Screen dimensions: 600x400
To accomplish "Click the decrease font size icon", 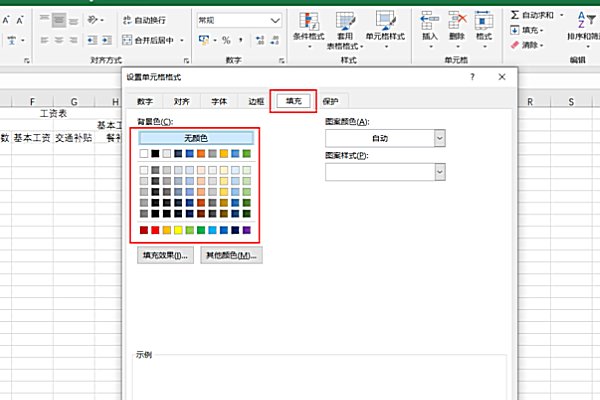I will pyautogui.click(x=20, y=20).
